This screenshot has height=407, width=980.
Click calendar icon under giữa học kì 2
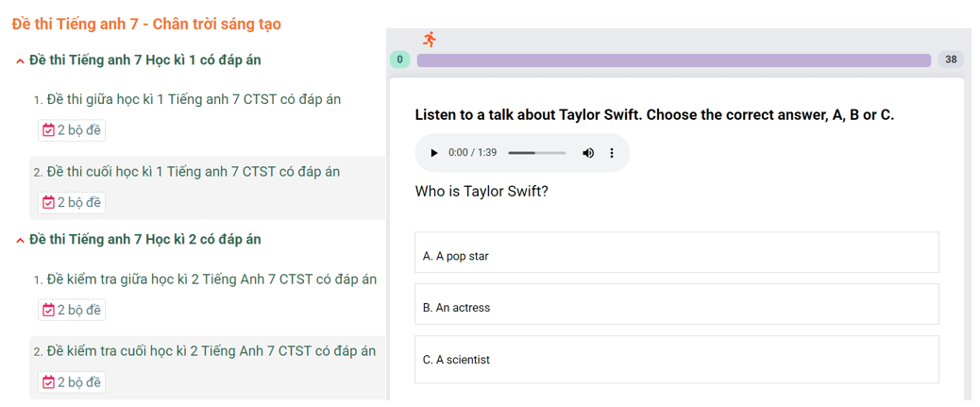click(49, 310)
